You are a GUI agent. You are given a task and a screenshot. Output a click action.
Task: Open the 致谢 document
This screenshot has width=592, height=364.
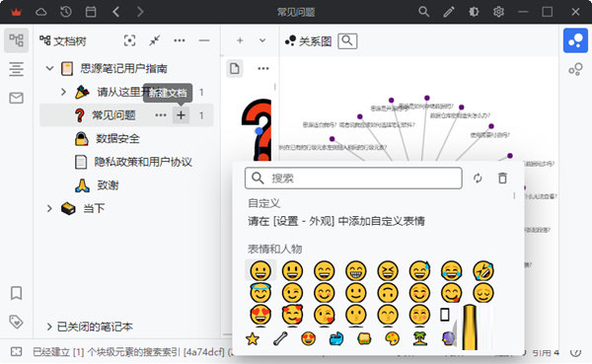click(108, 185)
